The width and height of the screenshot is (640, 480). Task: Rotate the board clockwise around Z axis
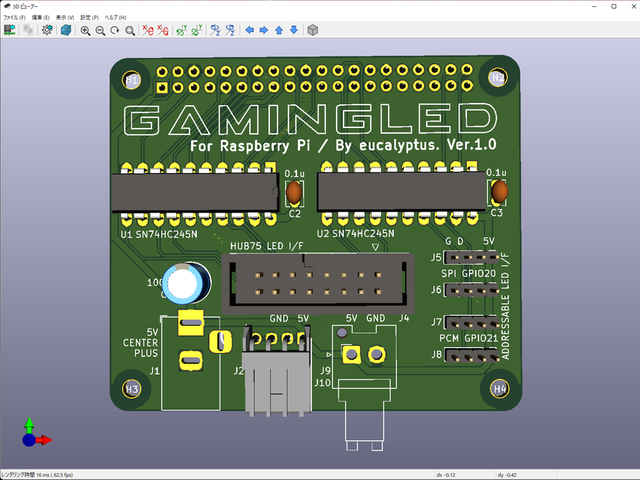214,30
